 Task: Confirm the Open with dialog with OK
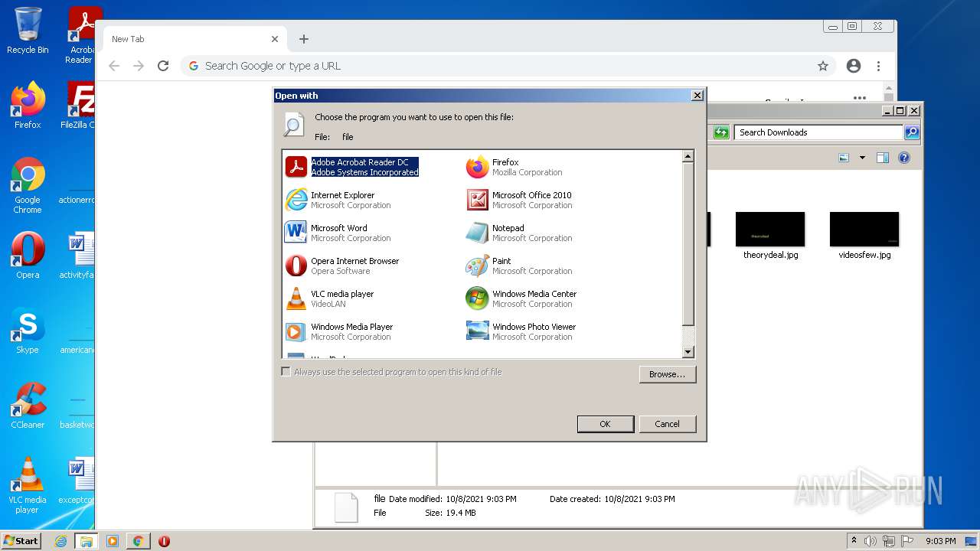[x=605, y=424]
